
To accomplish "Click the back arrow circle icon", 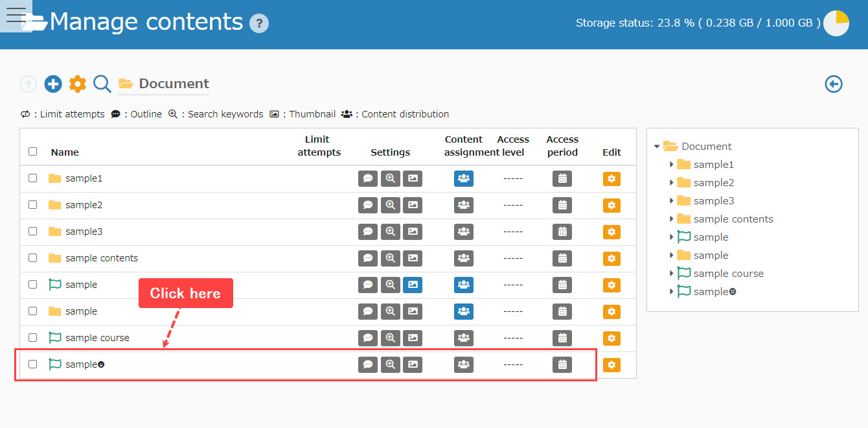I will click(834, 84).
